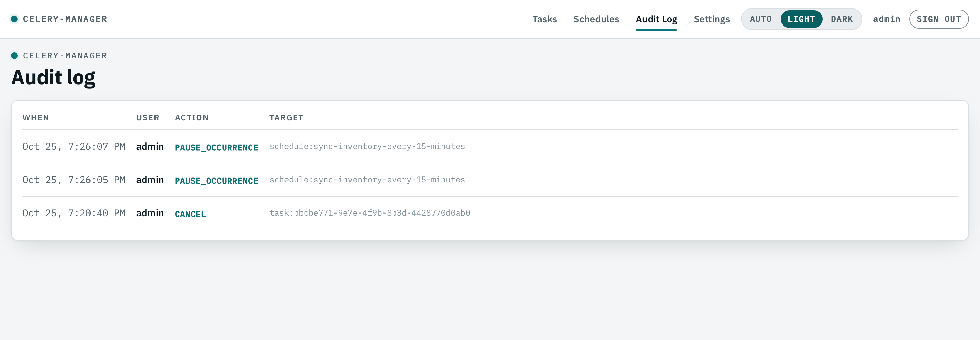Click the admin username in header
Image resolution: width=980 pixels, height=340 pixels.
pos(886,19)
